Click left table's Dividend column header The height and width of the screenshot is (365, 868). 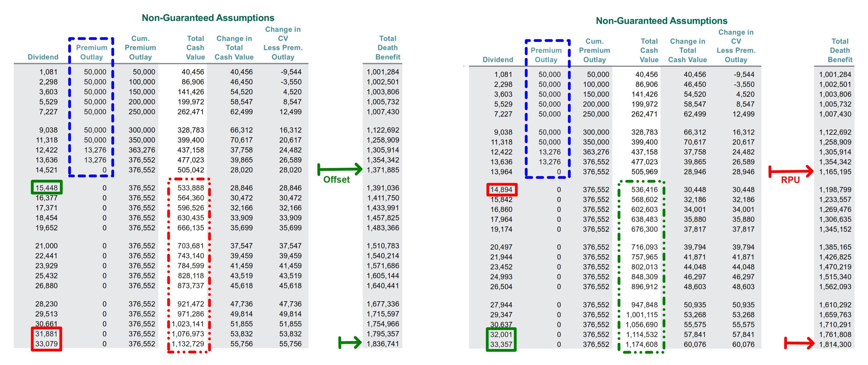(x=43, y=57)
